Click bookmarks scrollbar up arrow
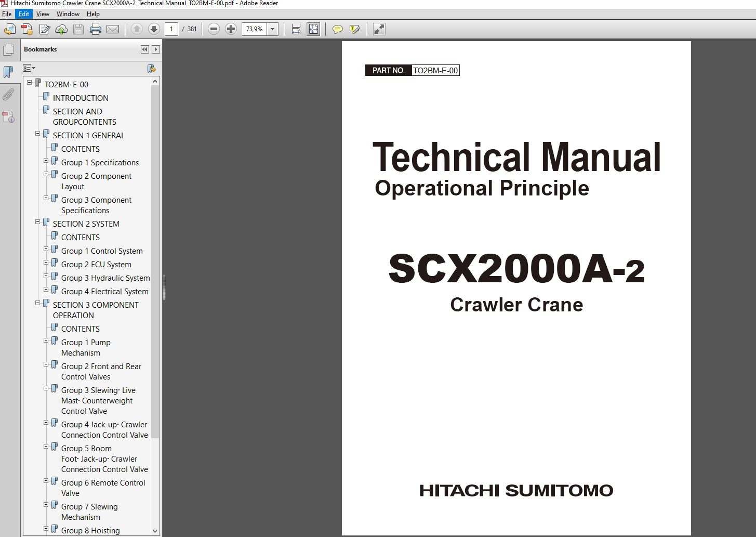The width and height of the screenshot is (756, 537). click(155, 82)
